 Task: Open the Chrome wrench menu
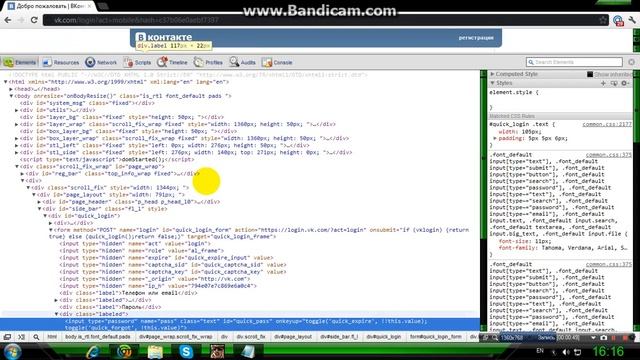632,20
